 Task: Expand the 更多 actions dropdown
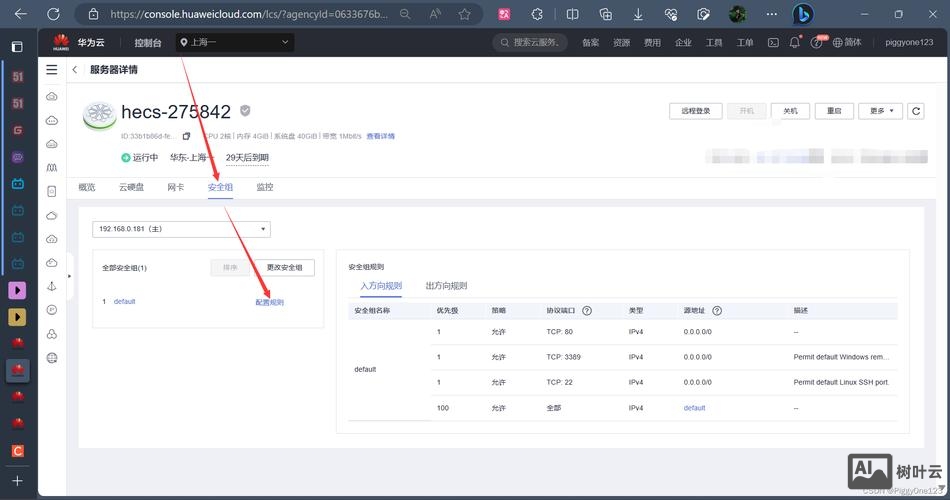click(x=881, y=111)
